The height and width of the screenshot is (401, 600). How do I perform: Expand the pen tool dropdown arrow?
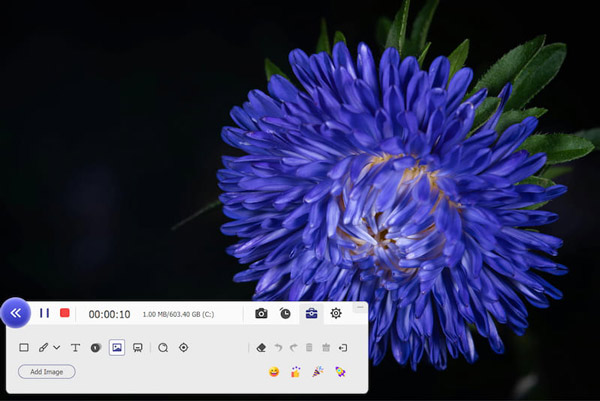pos(57,347)
